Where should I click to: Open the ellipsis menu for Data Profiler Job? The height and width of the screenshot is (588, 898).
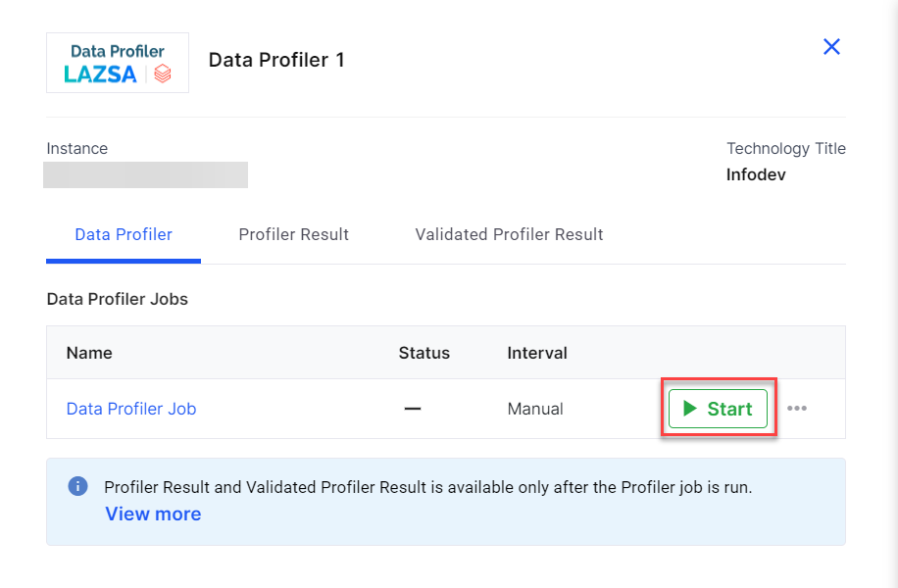[x=797, y=409]
